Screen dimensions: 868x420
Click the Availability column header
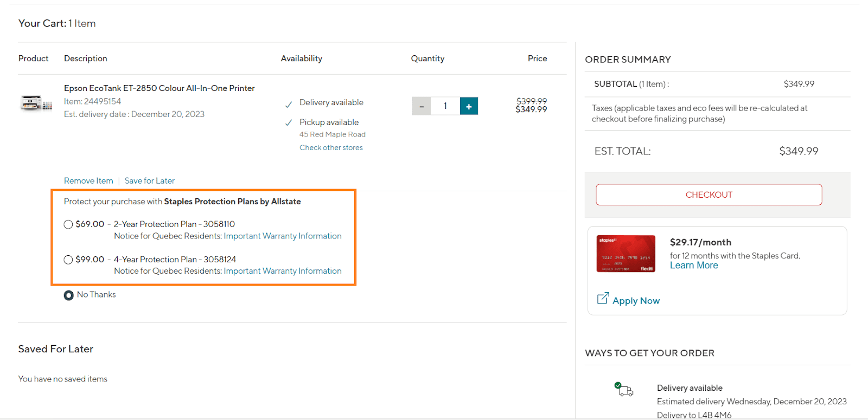[x=302, y=59]
